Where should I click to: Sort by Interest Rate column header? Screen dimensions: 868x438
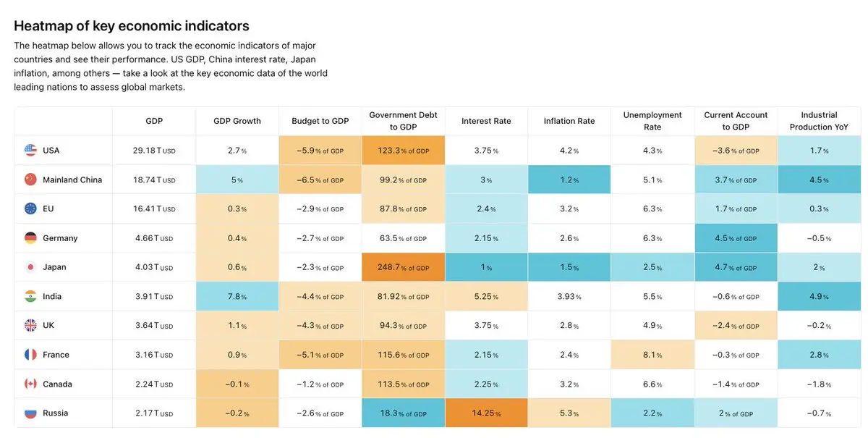click(486, 121)
